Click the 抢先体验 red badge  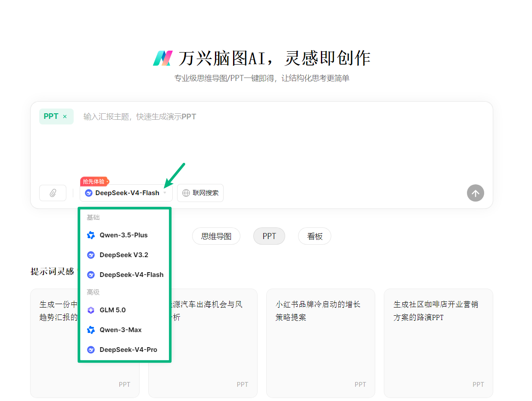pos(94,182)
